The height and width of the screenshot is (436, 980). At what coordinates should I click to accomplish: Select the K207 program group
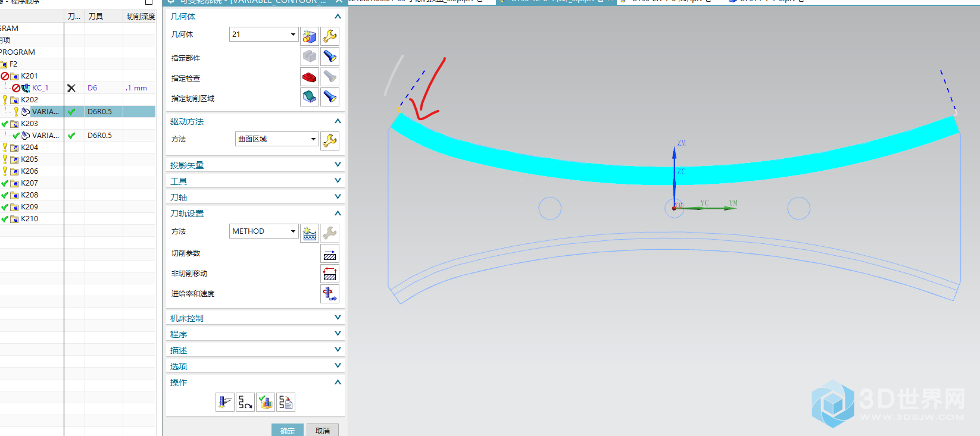(29, 183)
